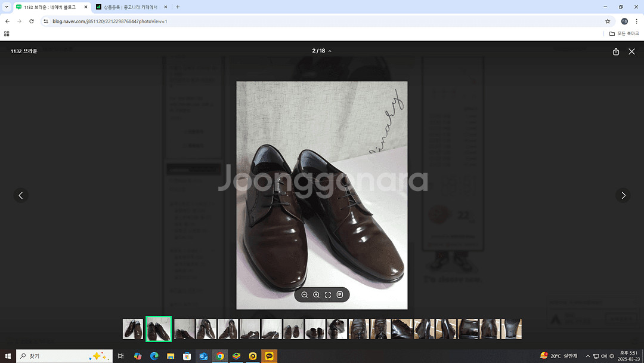Open the 20°C 실안개 weather widget
Image resolution: width=644 pixels, height=363 pixels.
coord(559,356)
